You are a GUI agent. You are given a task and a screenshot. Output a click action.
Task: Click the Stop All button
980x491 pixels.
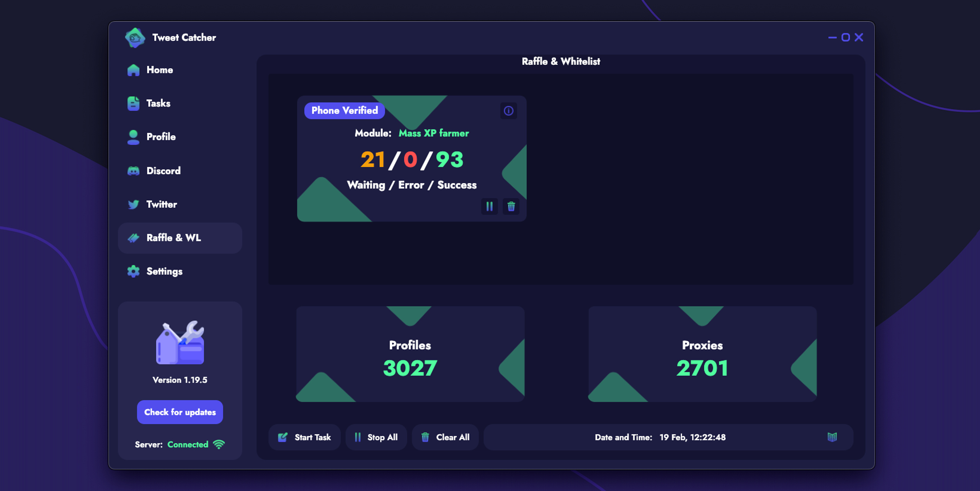pos(376,437)
